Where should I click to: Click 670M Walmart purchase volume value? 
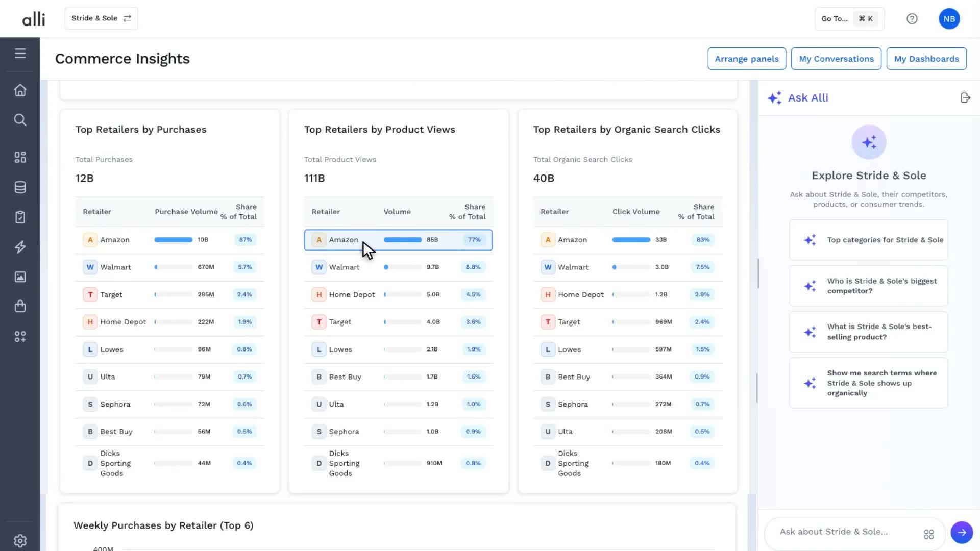206,267
